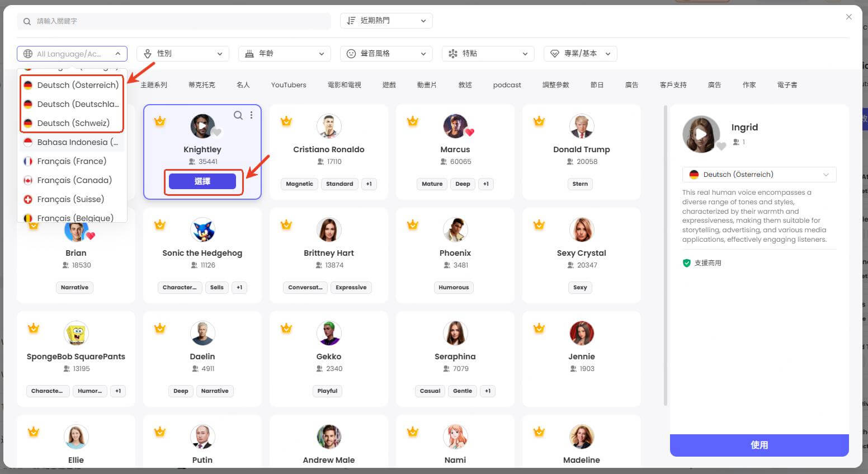This screenshot has width=868, height=474.
Task: Open the three-dot menu on Knightley card
Action: 252,115
